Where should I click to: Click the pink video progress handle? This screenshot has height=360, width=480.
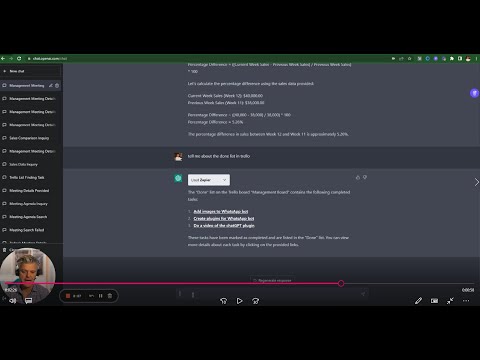341,284
